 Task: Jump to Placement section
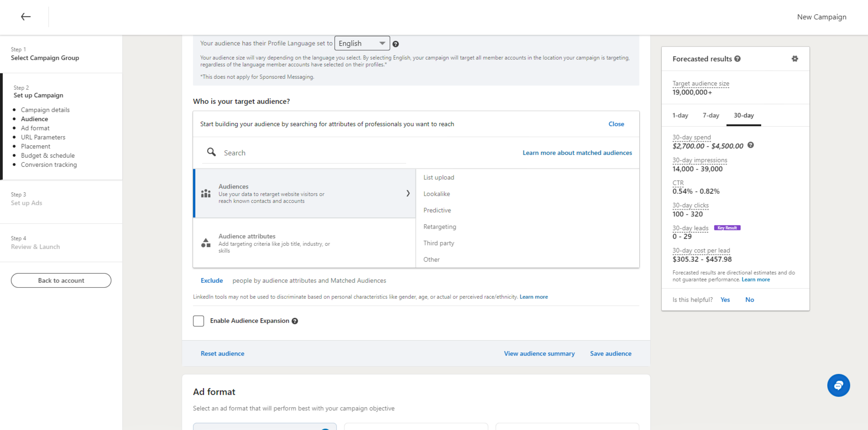click(x=35, y=146)
